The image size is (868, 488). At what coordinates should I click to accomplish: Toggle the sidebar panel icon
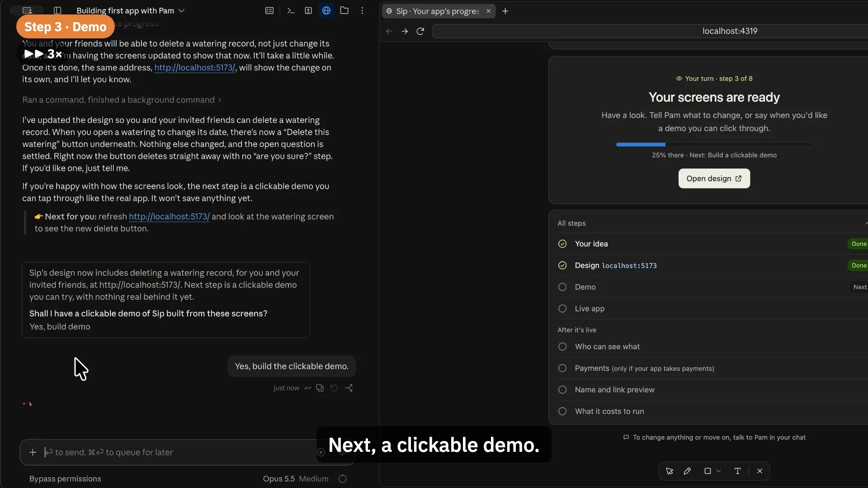57,10
